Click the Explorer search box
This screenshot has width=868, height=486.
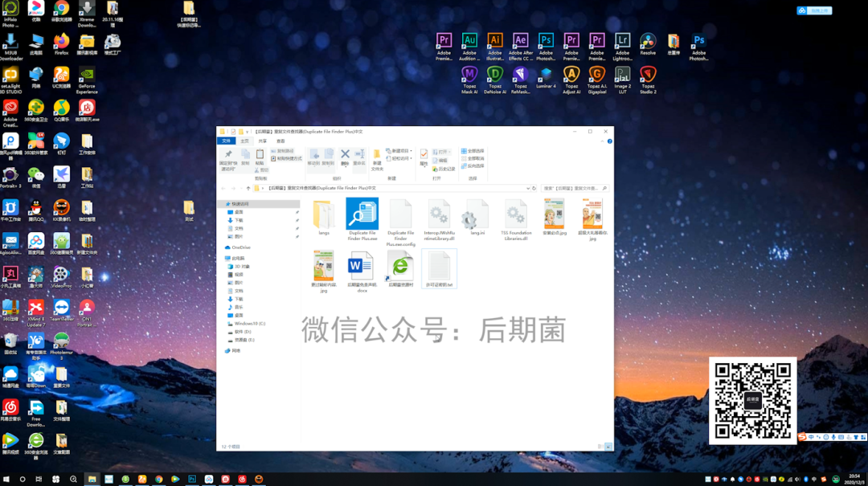coord(571,188)
